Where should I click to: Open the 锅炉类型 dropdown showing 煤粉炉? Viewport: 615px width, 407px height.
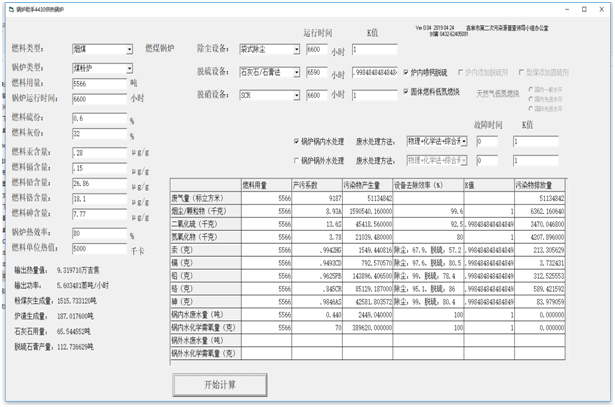[x=129, y=69]
